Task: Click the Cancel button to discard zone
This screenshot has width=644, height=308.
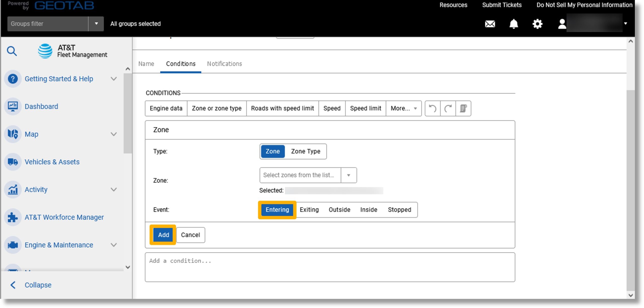Action: point(190,235)
